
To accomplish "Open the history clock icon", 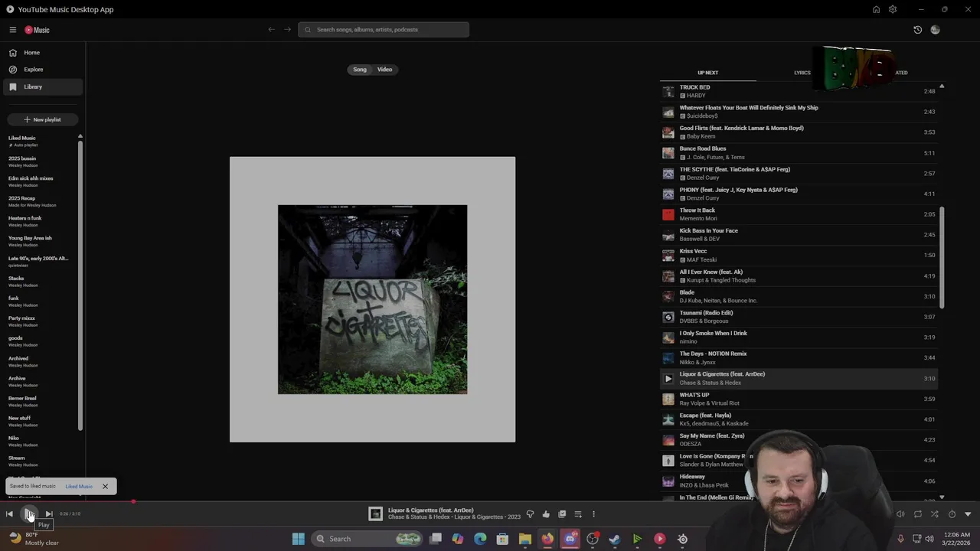I will click(x=917, y=30).
